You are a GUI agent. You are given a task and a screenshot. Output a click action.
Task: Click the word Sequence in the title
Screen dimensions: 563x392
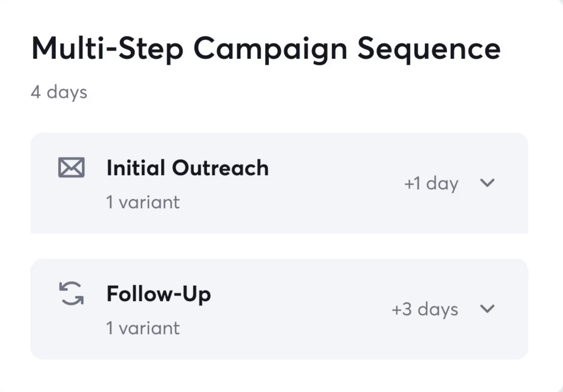click(x=429, y=50)
